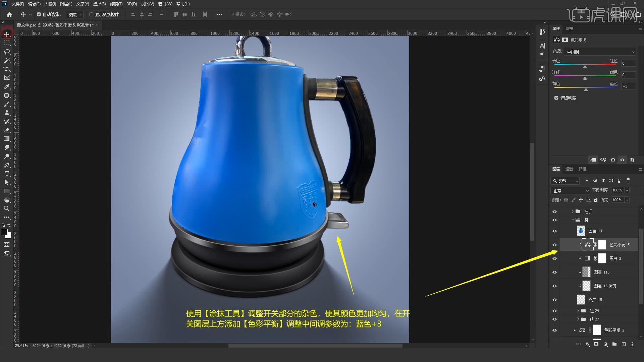Click the 黄色-蓝色 slider handle

tap(586, 90)
